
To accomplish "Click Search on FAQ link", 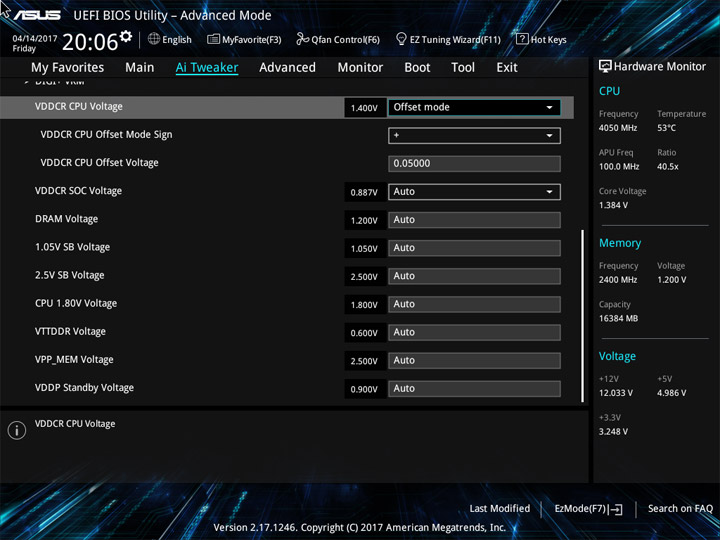I will point(680,508).
